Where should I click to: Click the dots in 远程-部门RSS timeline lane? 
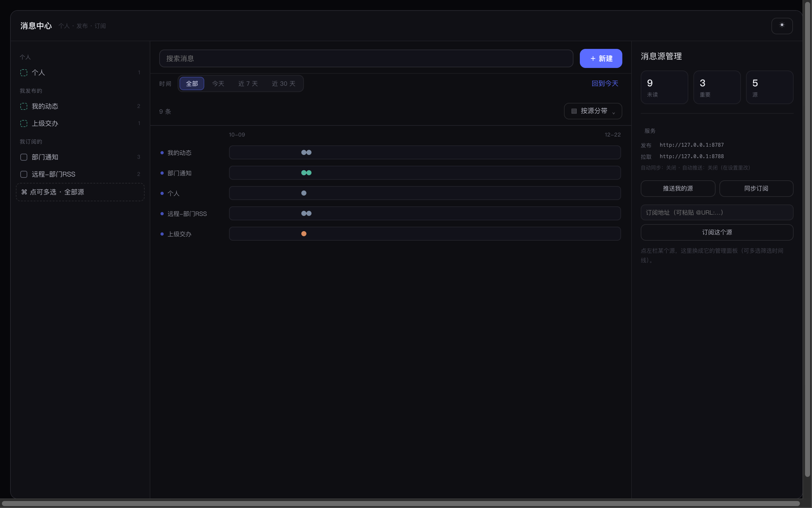[306, 213]
